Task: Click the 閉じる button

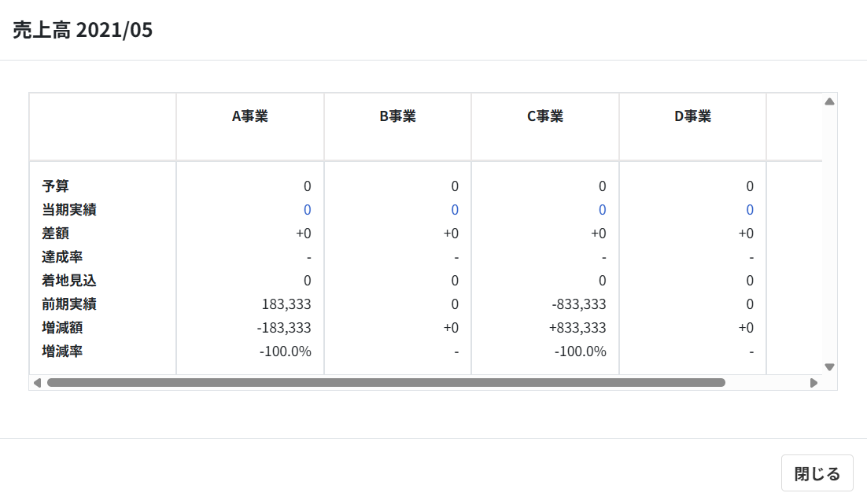Action: pyautogui.click(x=817, y=473)
